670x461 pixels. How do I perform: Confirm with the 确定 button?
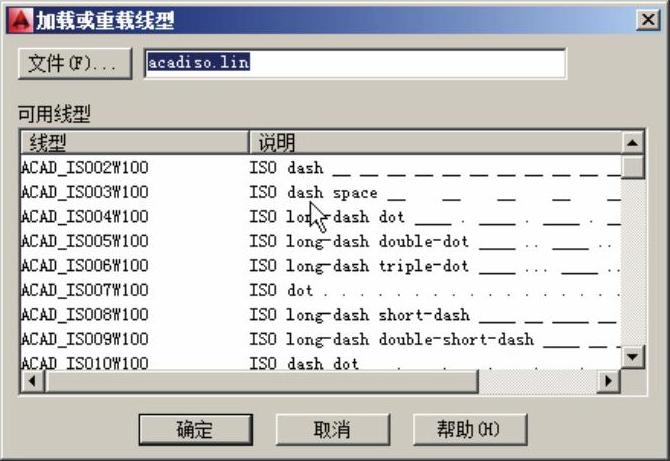[195, 429]
